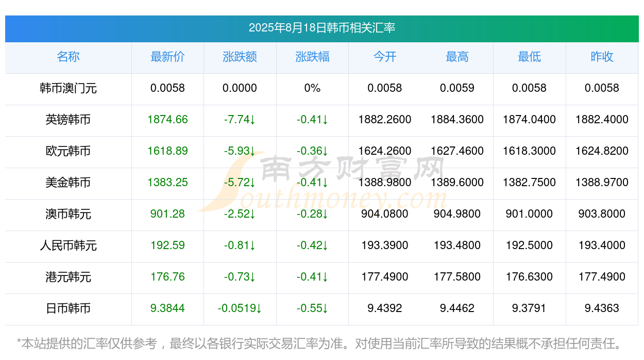This screenshot has width=644, height=360.
Task: Click the 英镑韩币 row name
Action: click(68, 120)
